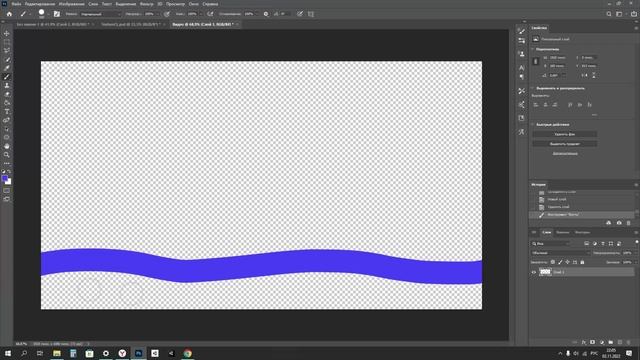The image size is (640, 360).
Task: Select the Hand tool
Action: pyautogui.click(x=7, y=146)
